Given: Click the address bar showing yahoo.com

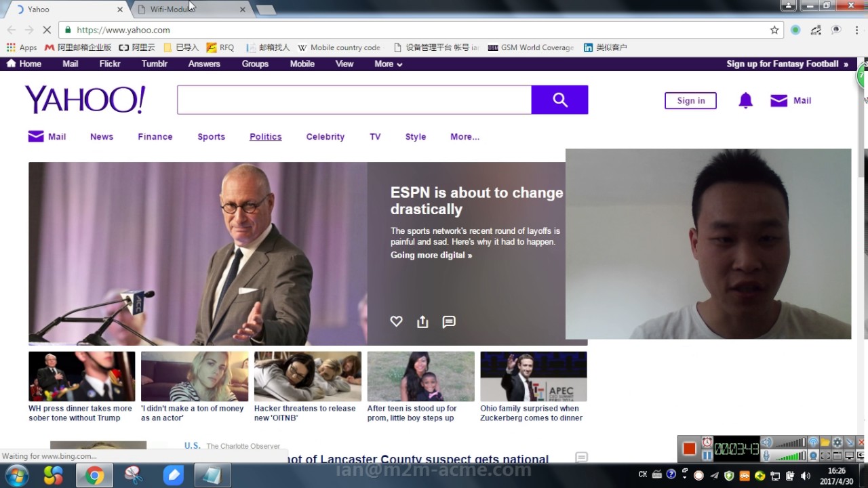Looking at the screenshot, I should pyautogui.click(x=420, y=30).
